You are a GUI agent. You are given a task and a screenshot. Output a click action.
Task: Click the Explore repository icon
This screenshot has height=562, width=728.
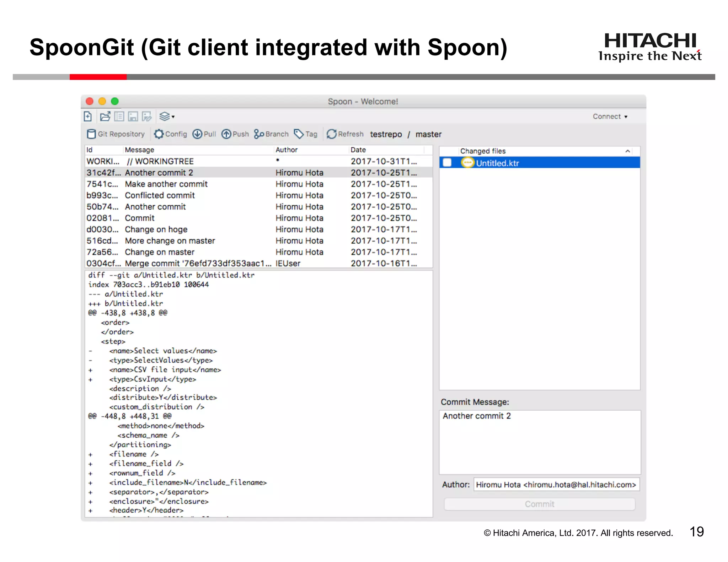tap(119, 116)
